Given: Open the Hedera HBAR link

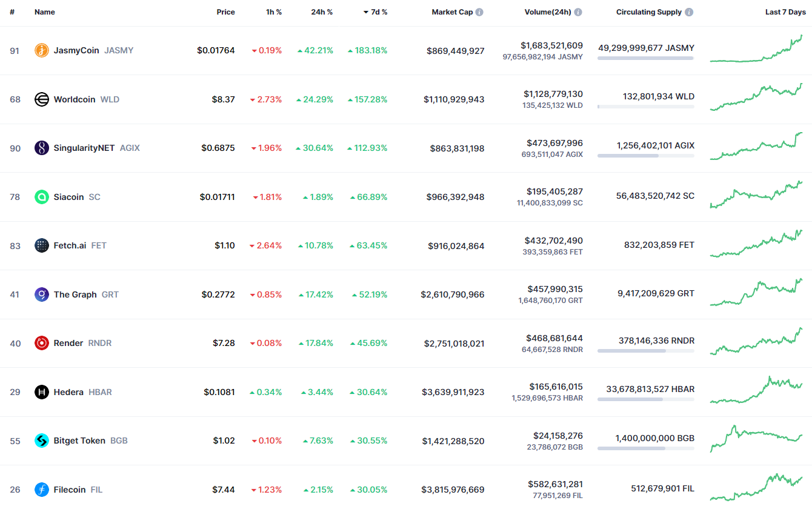Looking at the screenshot, I should tap(83, 392).
